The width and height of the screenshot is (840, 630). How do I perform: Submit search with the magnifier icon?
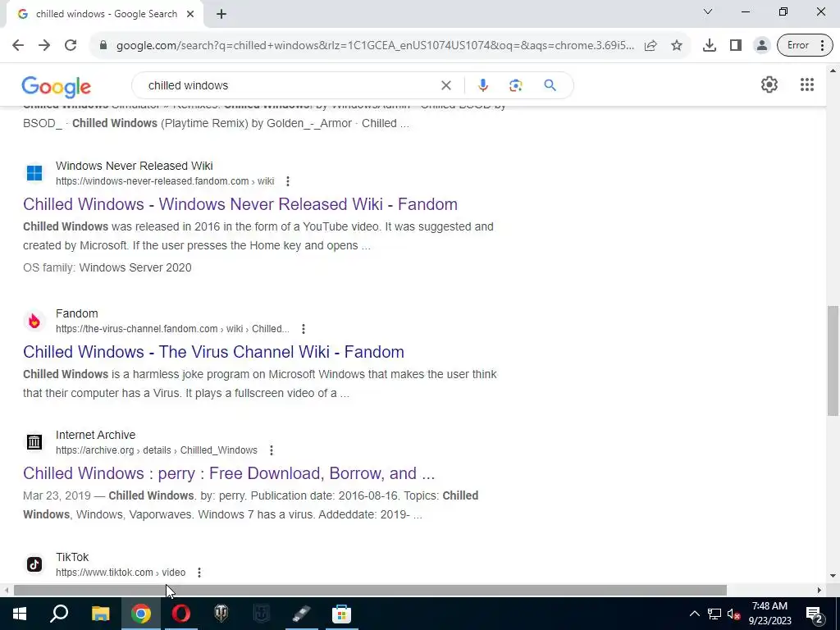[550, 85]
